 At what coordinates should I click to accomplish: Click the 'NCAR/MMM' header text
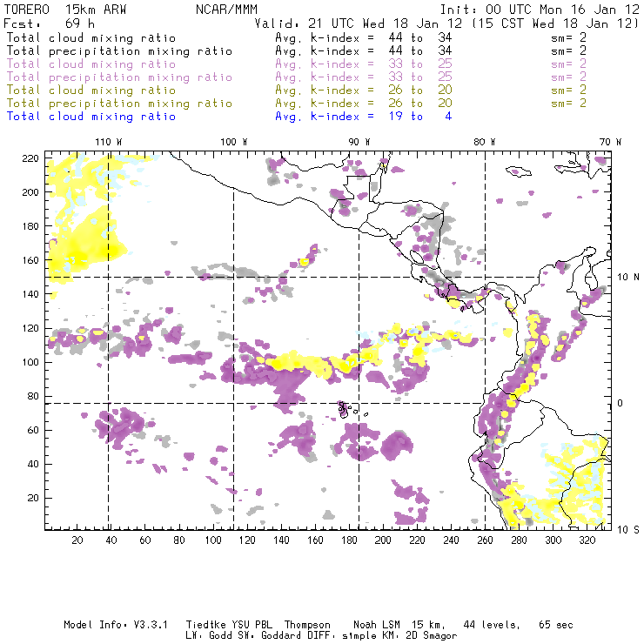226,10
